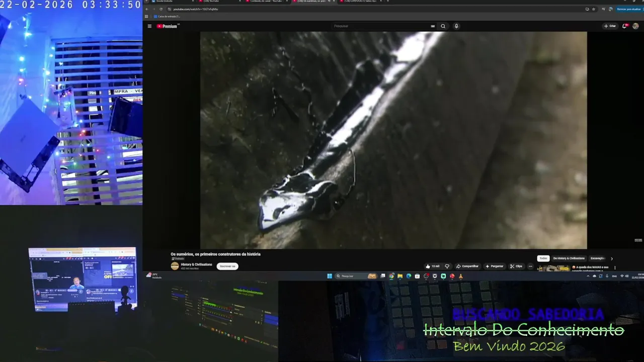Open the History & Civilisations channel name link
The image size is (644, 362).
point(196,264)
